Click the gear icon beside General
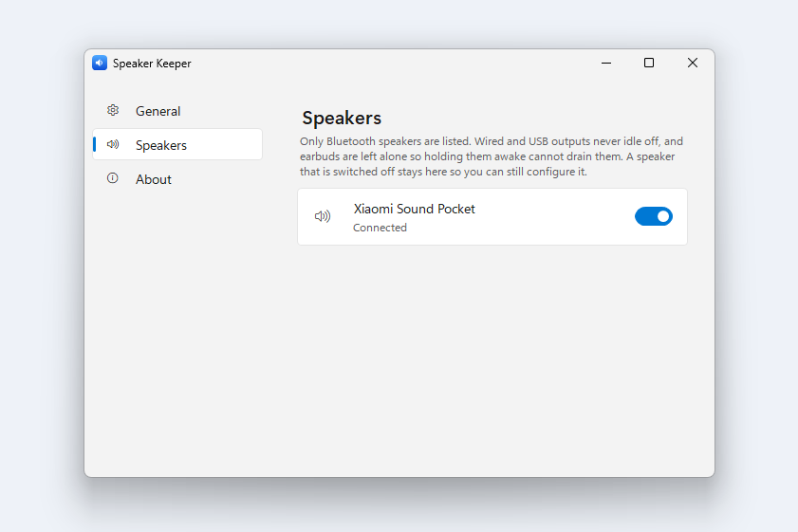 pos(113,110)
